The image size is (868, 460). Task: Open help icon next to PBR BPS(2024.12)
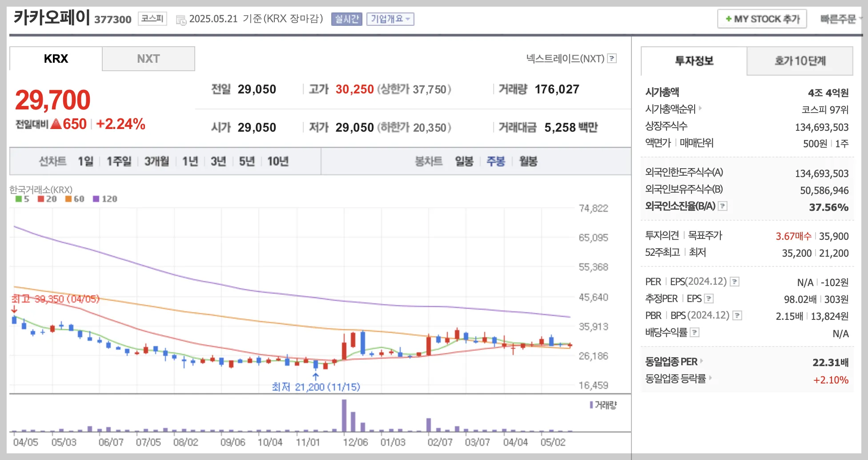tap(738, 315)
